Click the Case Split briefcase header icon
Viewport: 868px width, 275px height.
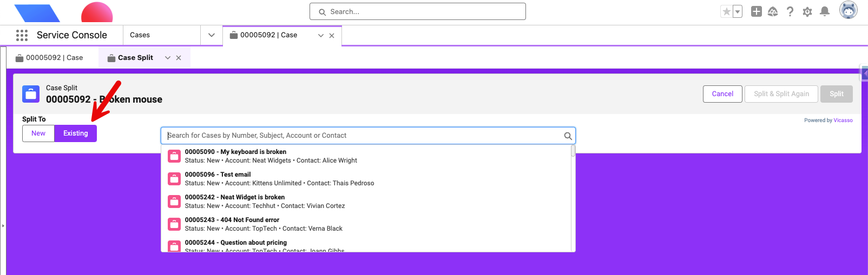(31, 93)
